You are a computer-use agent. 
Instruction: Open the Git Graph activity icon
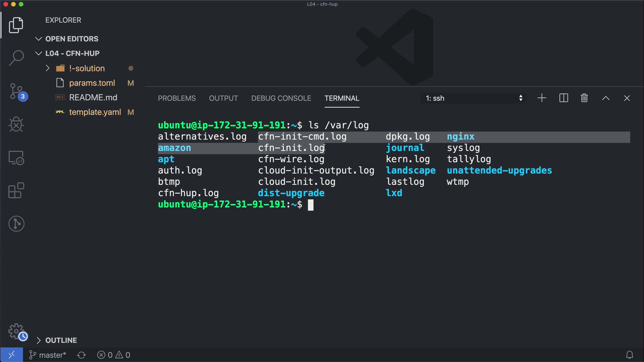click(x=16, y=224)
